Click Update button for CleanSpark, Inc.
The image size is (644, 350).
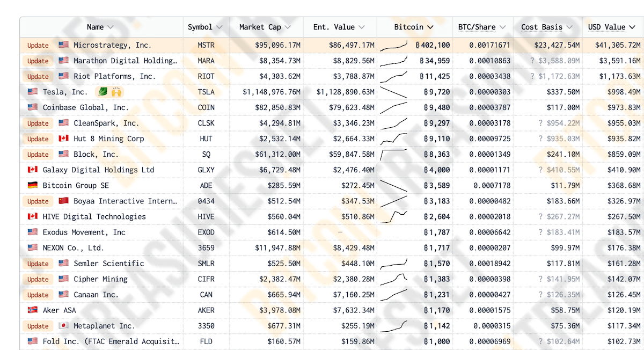[x=38, y=123]
